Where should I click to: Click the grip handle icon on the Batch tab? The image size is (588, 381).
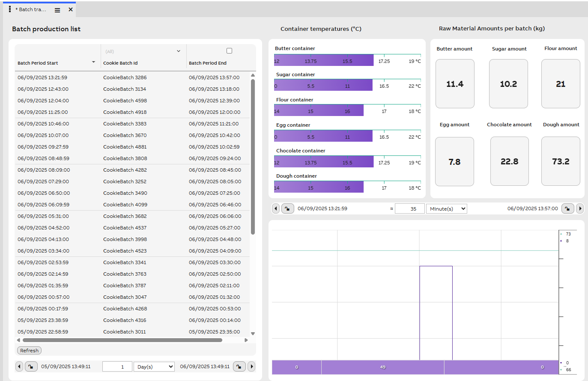9,9
